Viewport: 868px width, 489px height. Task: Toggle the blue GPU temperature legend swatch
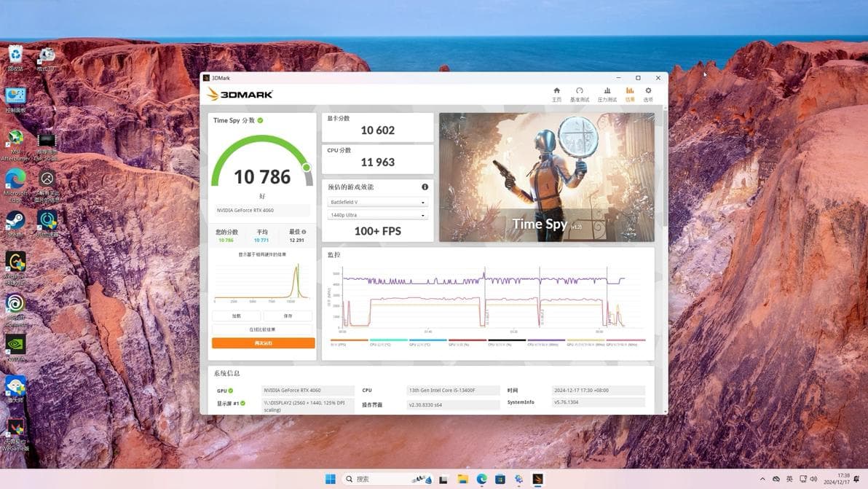click(x=427, y=342)
